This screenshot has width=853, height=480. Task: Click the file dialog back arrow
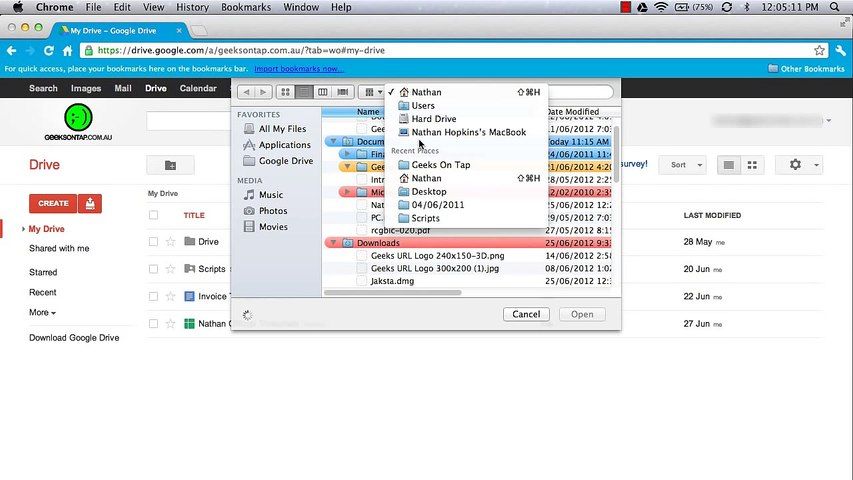pos(246,92)
